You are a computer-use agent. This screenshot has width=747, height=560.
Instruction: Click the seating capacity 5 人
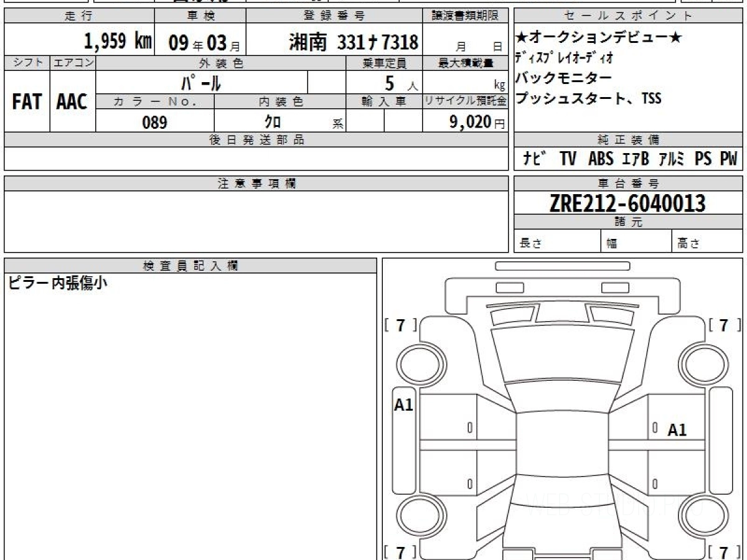click(402, 83)
